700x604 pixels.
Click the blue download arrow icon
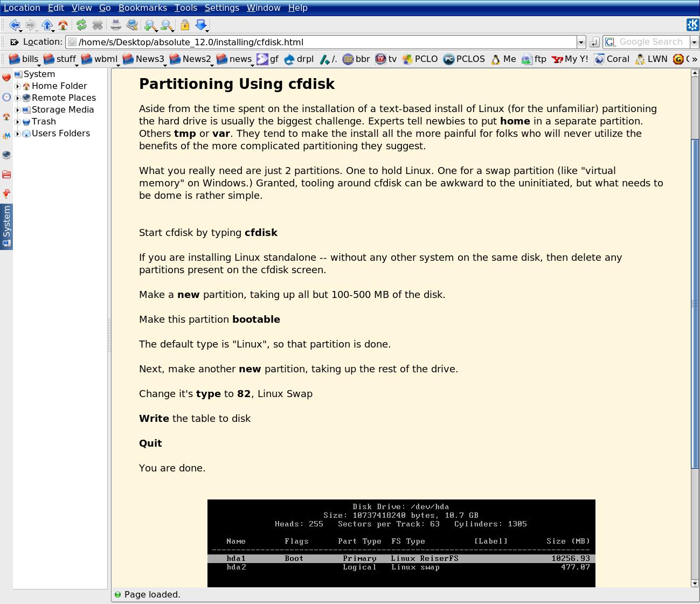click(x=201, y=25)
